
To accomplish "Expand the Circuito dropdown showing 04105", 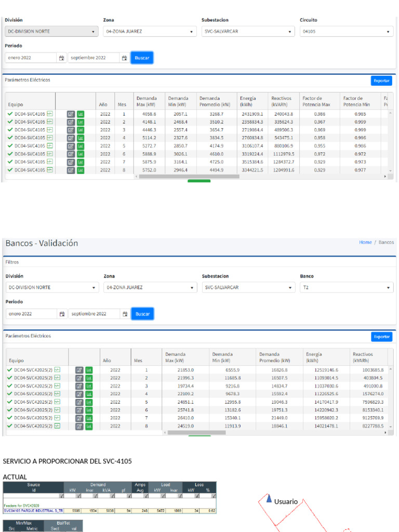I will (x=346, y=32).
